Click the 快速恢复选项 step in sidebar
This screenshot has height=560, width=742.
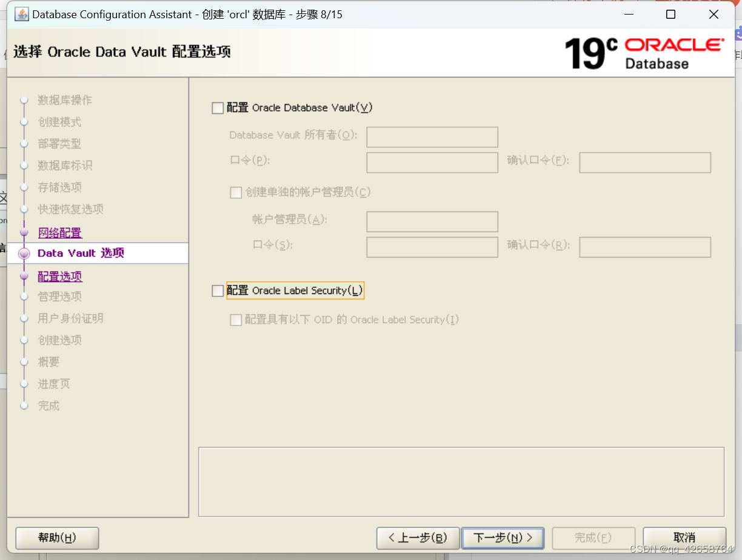(x=70, y=209)
